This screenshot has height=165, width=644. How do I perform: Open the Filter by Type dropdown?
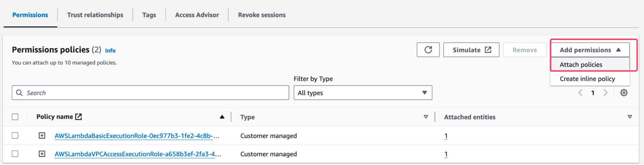pyautogui.click(x=363, y=93)
